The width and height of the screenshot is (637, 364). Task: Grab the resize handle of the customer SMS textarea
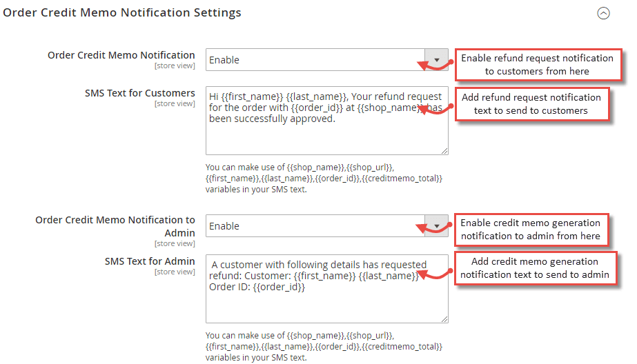444,150
